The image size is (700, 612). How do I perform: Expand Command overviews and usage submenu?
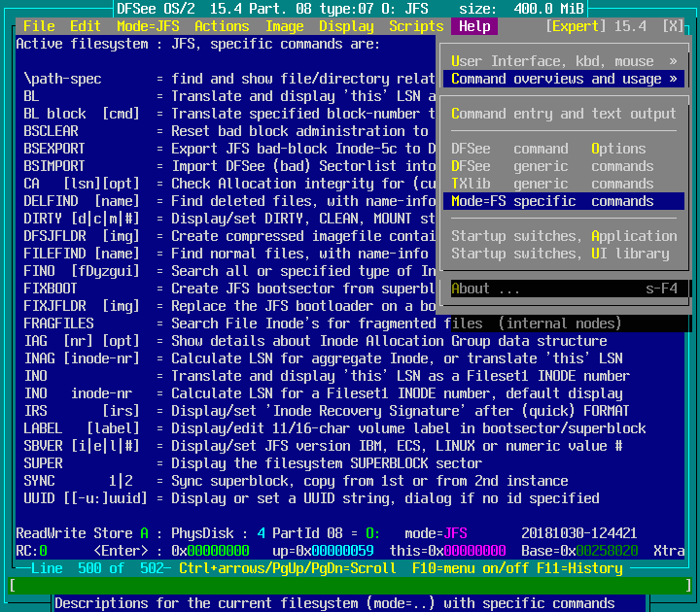(x=564, y=79)
